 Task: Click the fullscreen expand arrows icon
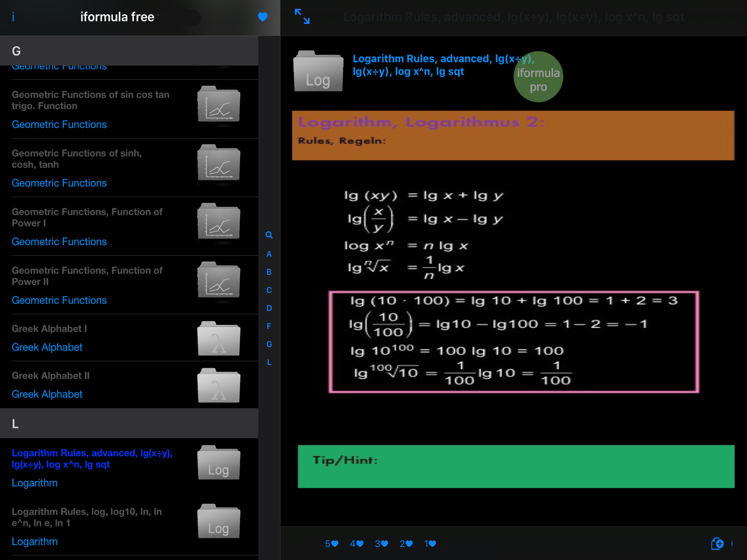pos(302,17)
